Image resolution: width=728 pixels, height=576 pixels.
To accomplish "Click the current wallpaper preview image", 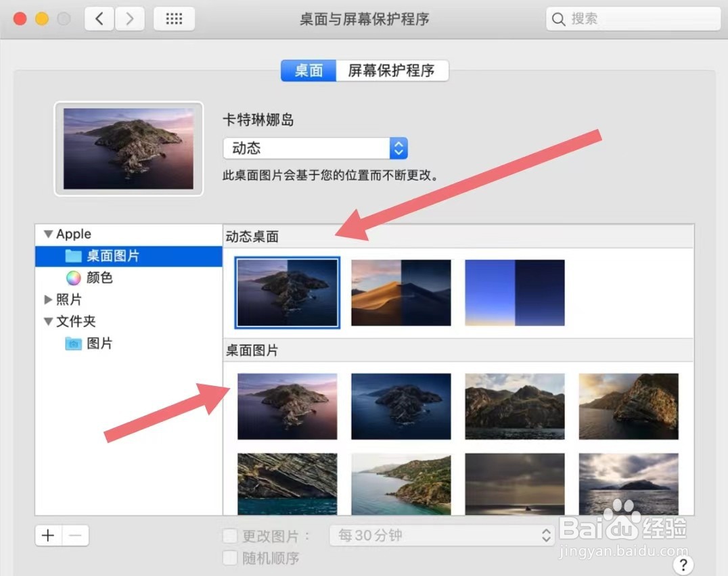I will pos(129,149).
